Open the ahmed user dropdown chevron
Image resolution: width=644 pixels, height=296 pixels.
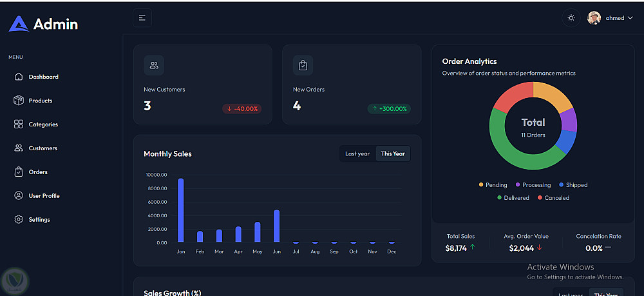[x=630, y=18]
